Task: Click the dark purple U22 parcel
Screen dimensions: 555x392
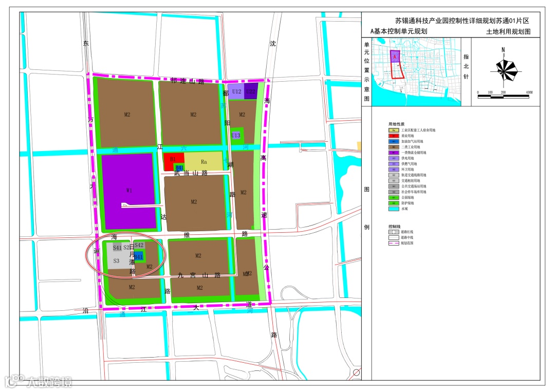Action: [x=251, y=91]
